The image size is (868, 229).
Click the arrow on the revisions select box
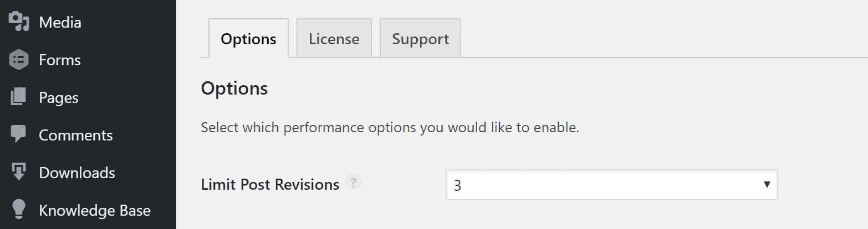coord(767,185)
